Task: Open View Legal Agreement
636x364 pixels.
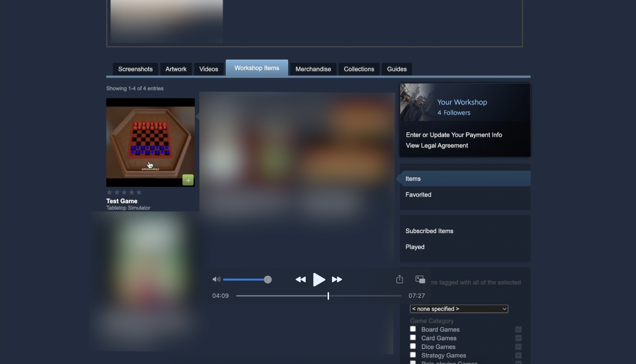Action: [x=437, y=145]
